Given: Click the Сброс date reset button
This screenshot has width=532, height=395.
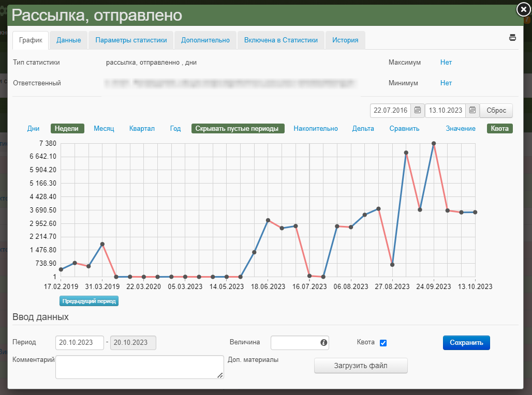Looking at the screenshot, I should point(496,110).
